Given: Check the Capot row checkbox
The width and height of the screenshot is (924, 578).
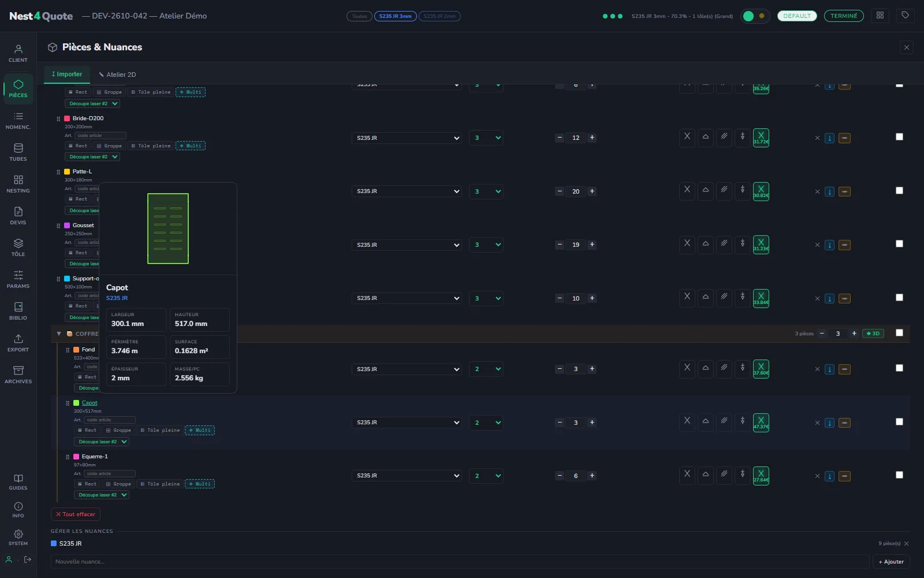Looking at the screenshot, I should point(899,422).
